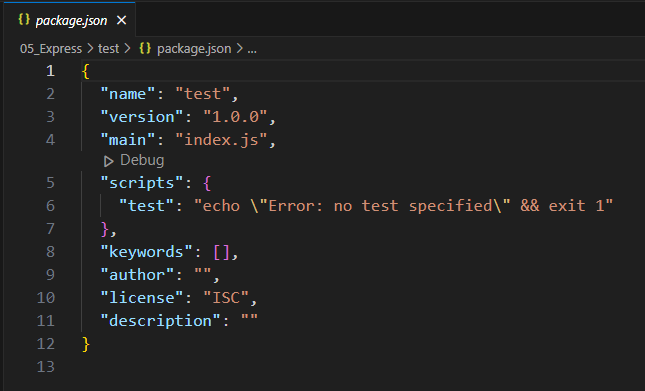Screen dimensions: 645x391
Task: Open the 05_Express breadcrumb folder
Action: [51, 49]
